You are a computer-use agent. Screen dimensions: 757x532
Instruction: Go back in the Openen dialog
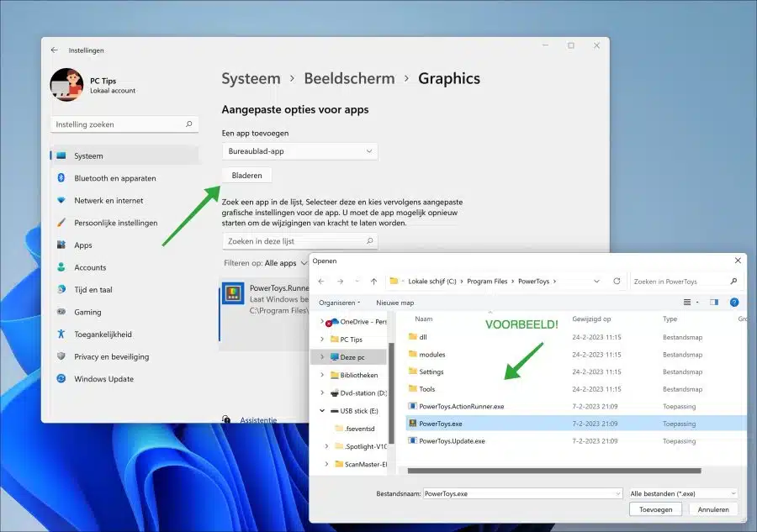click(321, 282)
